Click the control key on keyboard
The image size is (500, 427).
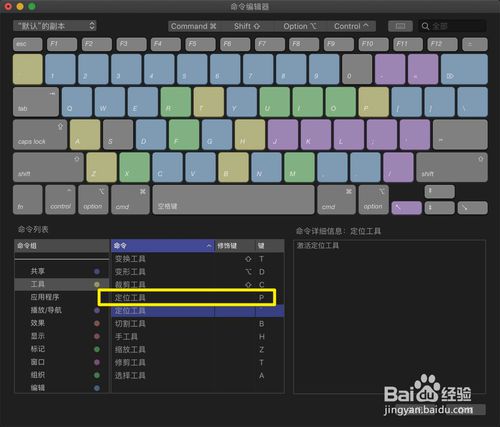(x=60, y=199)
